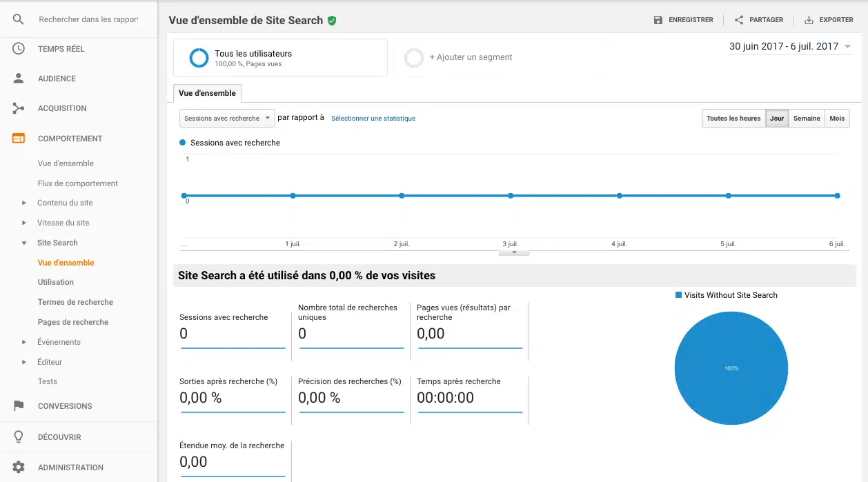Image resolution: width=868 pixels, height=482 pixels.
Task: Switch chart granularity to Mois
Action: 837,119
